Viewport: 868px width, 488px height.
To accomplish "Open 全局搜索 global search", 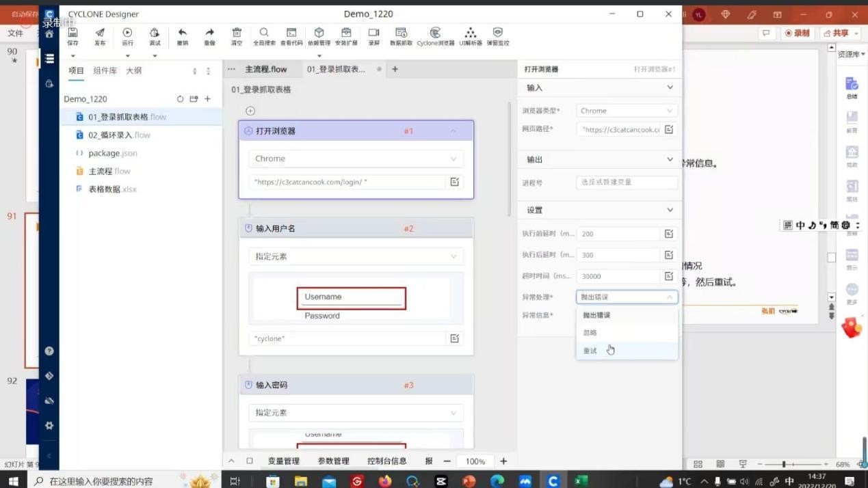I will click(x=264, y=36).
